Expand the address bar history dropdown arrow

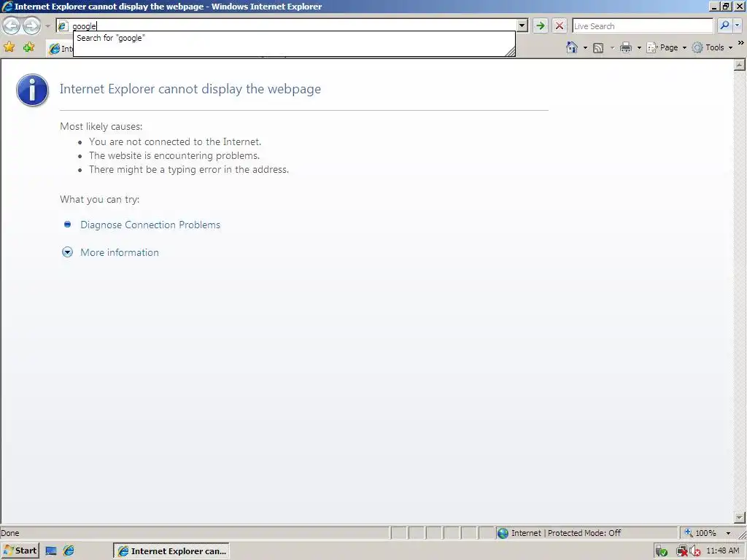[x=522, y=26]
